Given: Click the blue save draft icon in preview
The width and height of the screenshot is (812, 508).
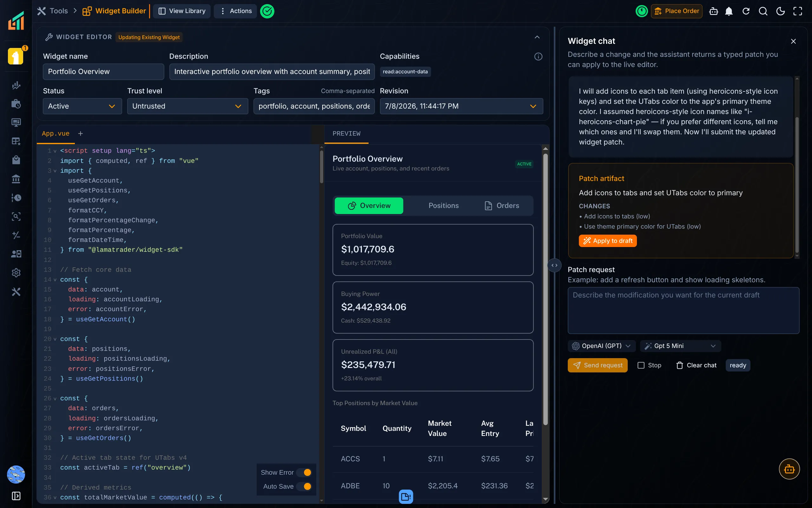Looking at the screenshot, I should point(406,496).
